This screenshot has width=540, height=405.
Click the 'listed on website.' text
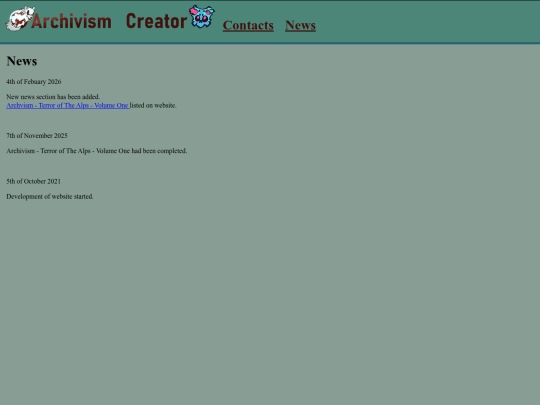153,105
